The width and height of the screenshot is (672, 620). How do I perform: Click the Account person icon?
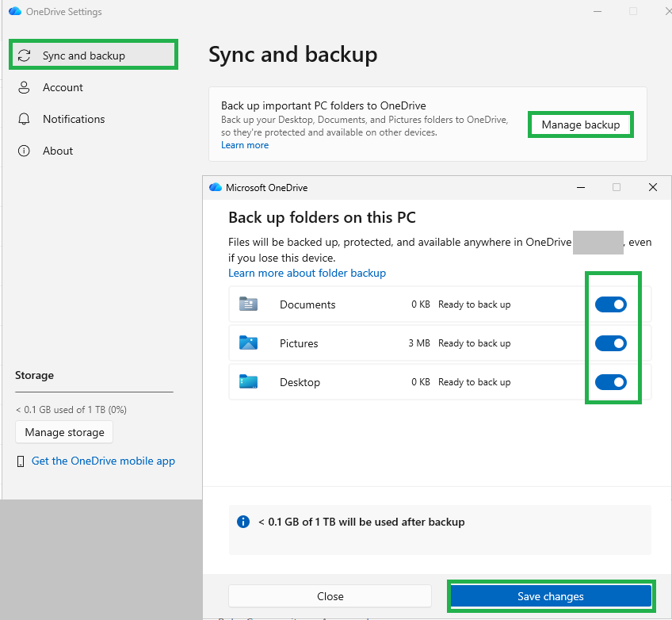click(24, 87)
